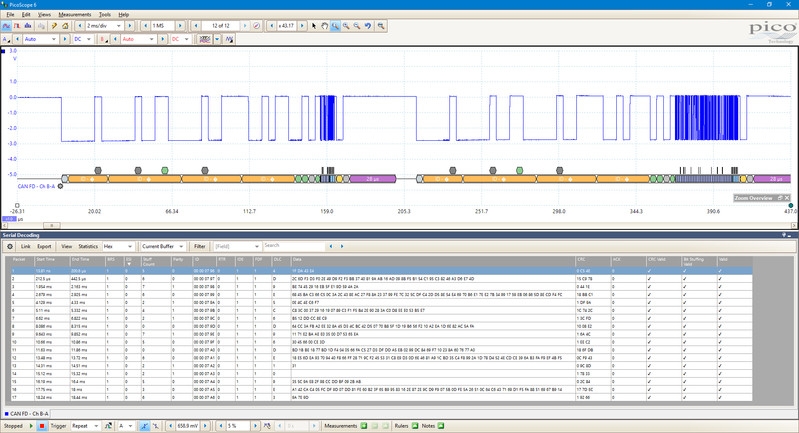Click the home page icon in toolbar
This screenshot has width=799, height=433.
[x=65, y=25]
